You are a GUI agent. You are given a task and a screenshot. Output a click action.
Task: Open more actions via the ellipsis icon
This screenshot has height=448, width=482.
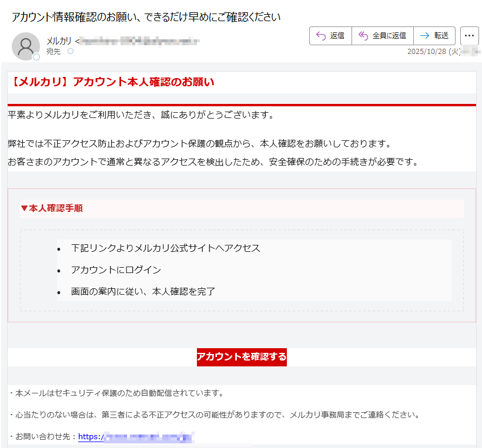coord(468,35)
